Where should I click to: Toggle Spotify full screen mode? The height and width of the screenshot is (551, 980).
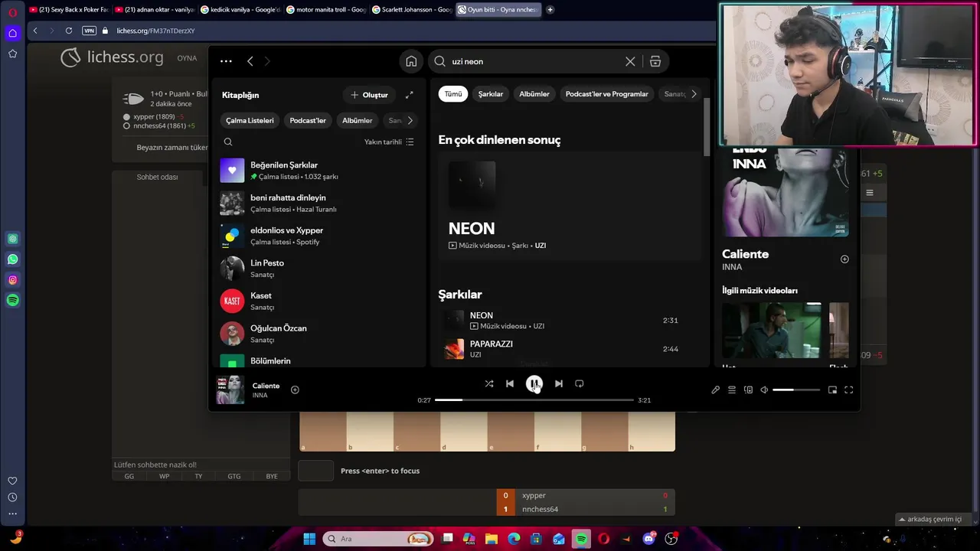(x=848, y=390)
